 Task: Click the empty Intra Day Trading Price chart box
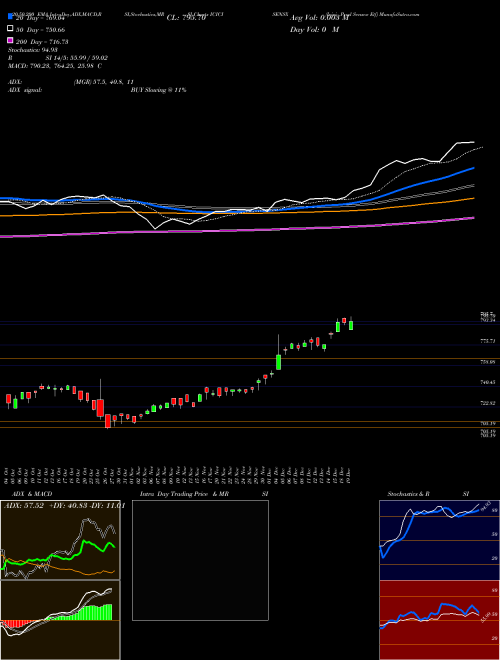200,560
